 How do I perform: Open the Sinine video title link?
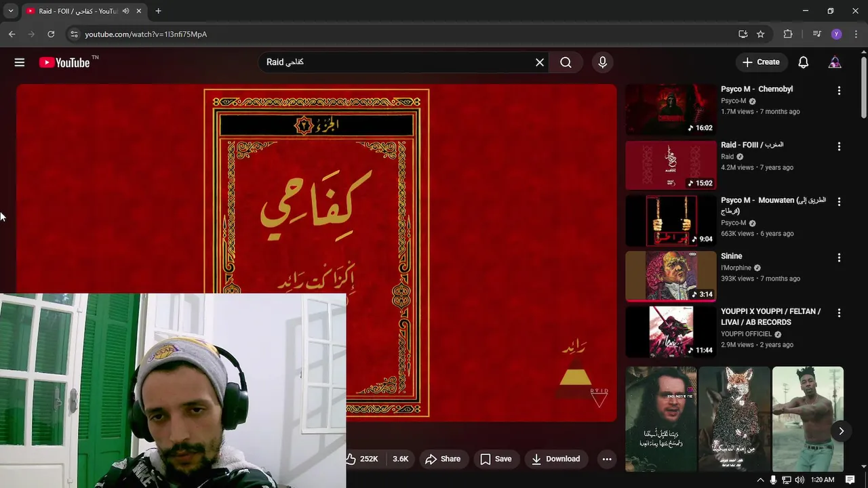[732, 256]
